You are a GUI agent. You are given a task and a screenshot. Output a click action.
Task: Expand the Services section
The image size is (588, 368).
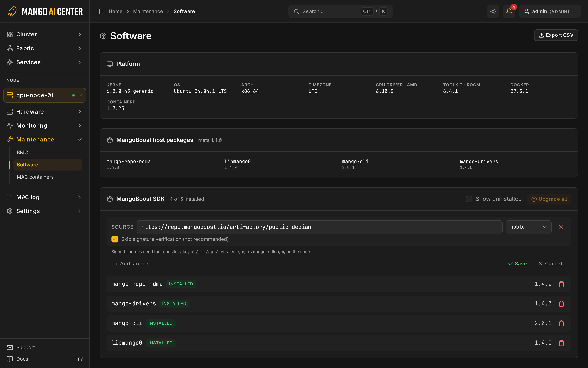pyautogui.click(x=45, y=62)
